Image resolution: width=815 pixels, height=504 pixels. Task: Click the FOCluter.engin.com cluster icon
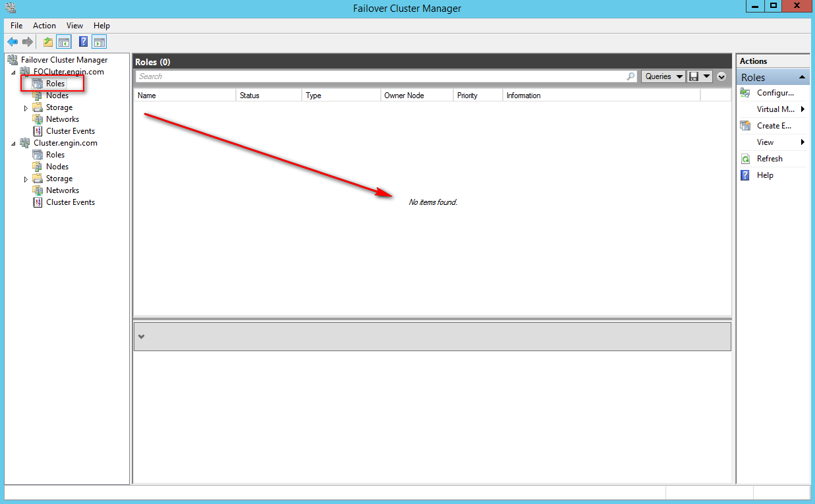(25, 72)
